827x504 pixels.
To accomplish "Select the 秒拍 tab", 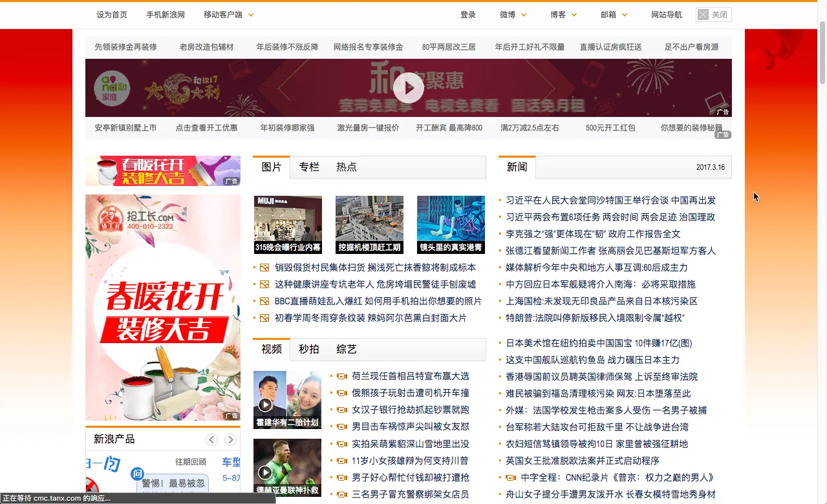I will coord(309,349).
